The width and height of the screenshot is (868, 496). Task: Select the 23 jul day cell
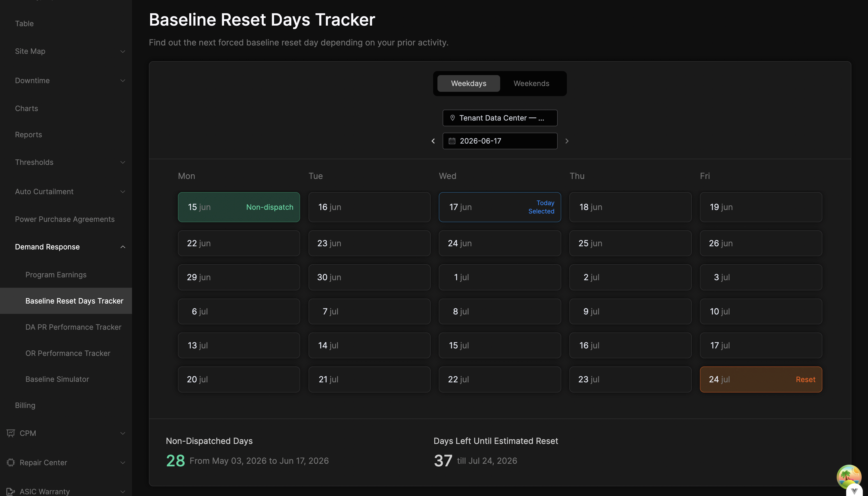point(630,379)
